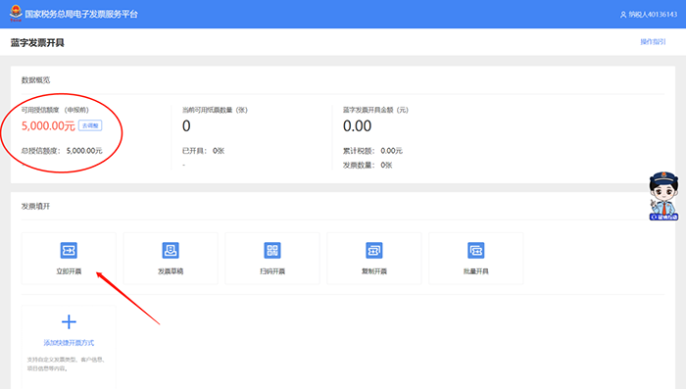Click the 国家税务总局电子发票服务平台 header title
The width and height of the screenshot is (686, 389).
pyautogui.click(x=81, y=14)
